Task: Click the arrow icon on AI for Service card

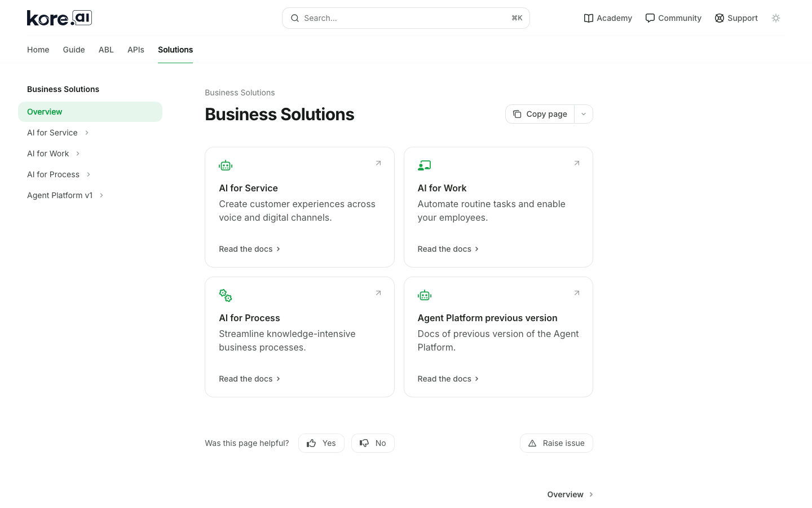Action: (x=378, y=163)
